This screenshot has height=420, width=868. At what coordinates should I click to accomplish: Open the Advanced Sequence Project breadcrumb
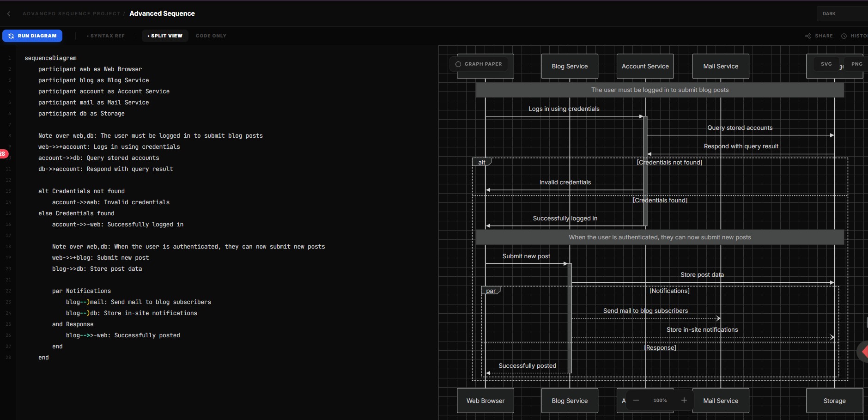[71, 13]
